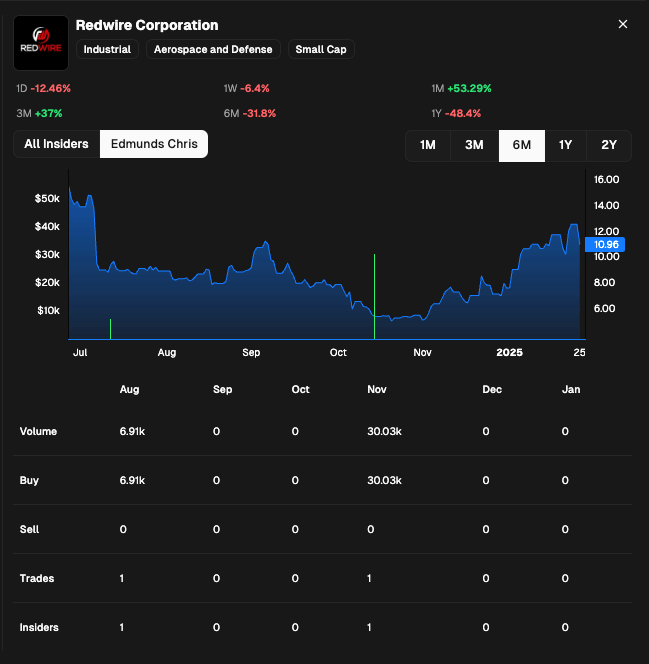Click the 1D -12.46% performance value
The image size is (649, 664).
pos(43,89)
